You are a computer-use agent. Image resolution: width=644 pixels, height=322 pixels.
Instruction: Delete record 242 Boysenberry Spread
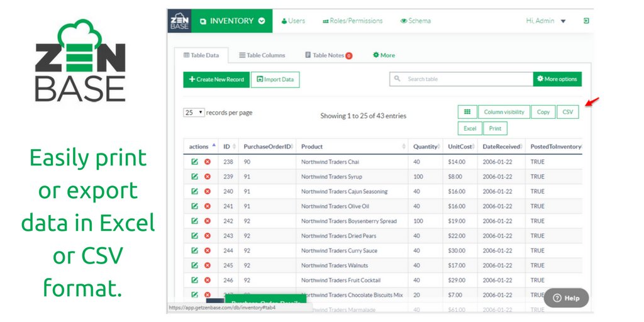click(208, 221)
